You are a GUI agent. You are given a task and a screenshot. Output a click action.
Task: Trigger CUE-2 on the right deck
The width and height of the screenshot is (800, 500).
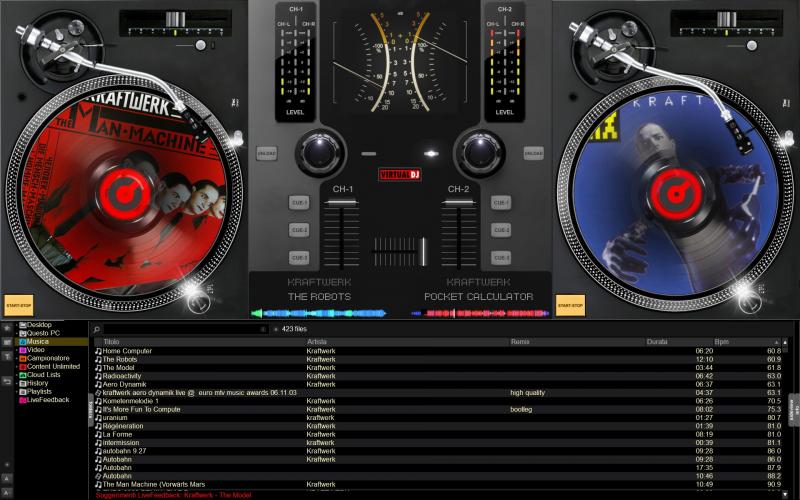point(501,230)
